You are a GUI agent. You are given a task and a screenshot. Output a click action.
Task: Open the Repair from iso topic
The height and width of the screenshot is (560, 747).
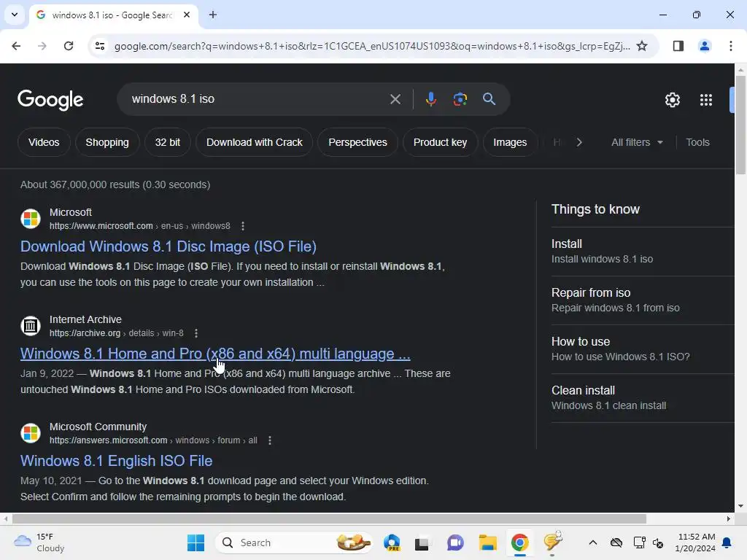point(642,300)
